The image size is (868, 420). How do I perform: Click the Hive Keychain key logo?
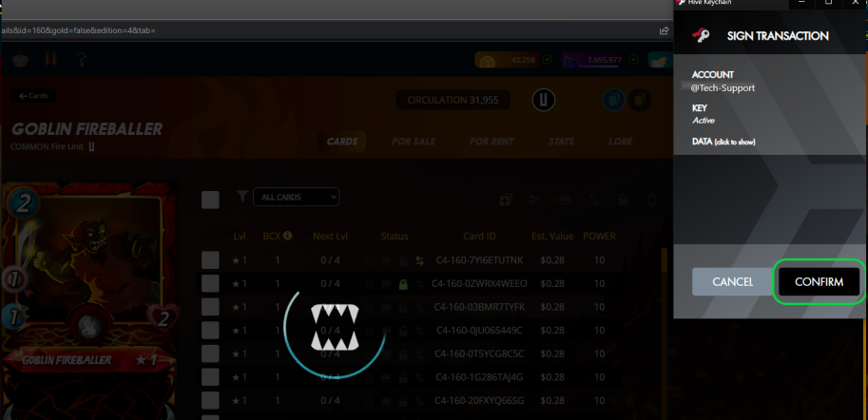click(701, 36)
